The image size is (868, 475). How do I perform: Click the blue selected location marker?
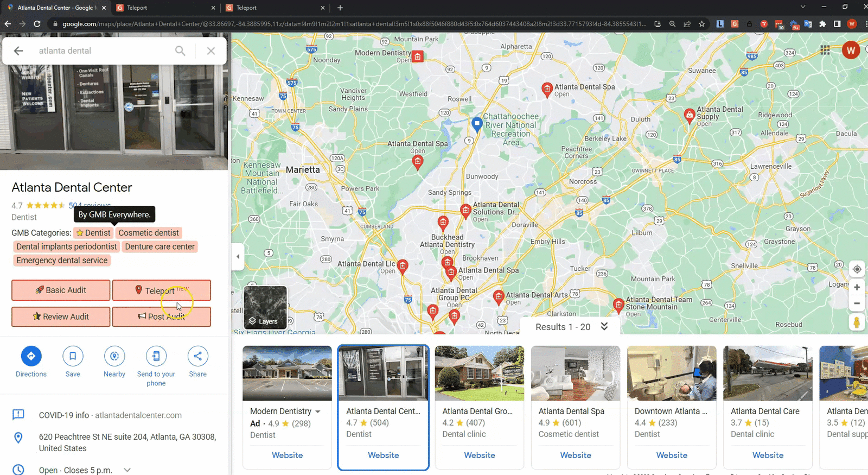pyautogui.click(x=477, y=125)
